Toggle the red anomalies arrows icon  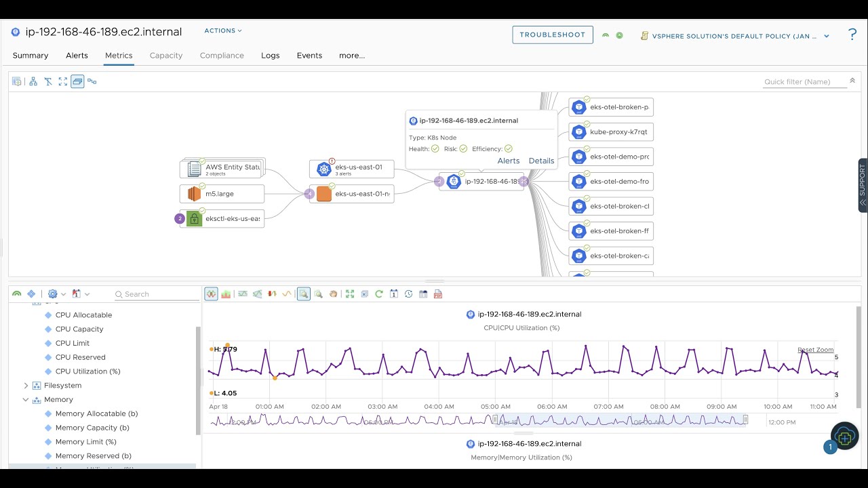click(273, 294)
